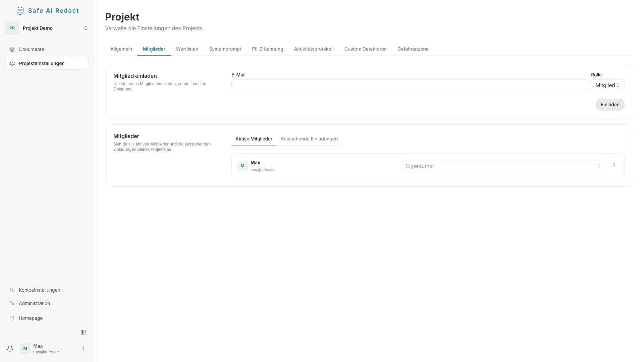Click the Dokumente document icon

coord(12,49)
